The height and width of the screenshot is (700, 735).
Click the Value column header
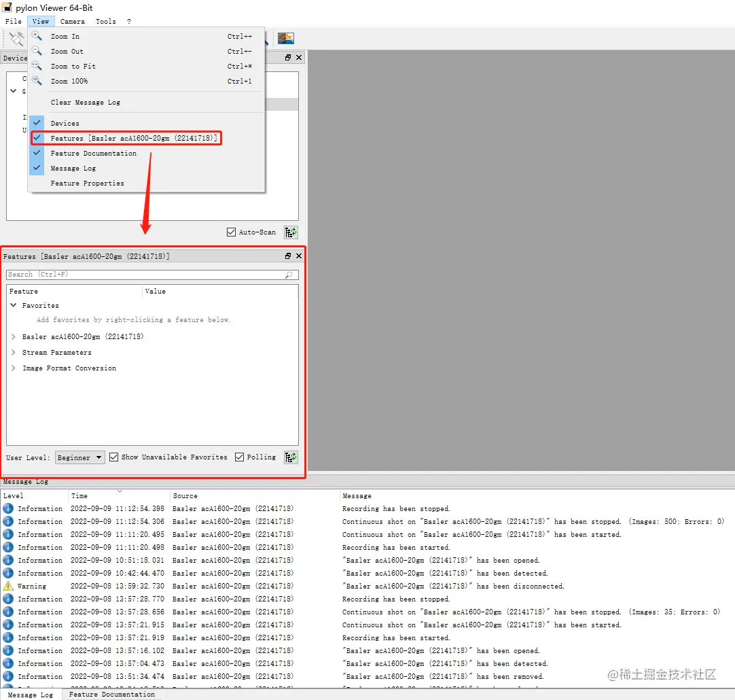coord(220,291)
